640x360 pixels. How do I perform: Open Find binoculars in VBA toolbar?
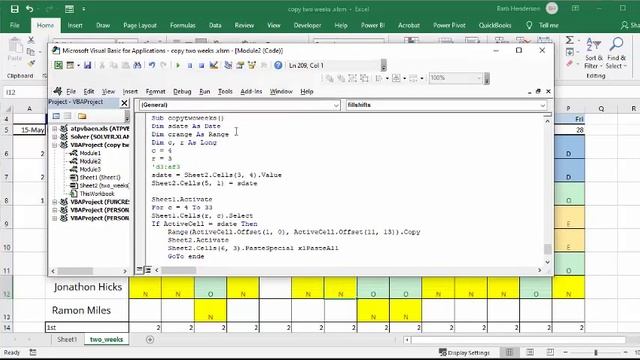138,65
